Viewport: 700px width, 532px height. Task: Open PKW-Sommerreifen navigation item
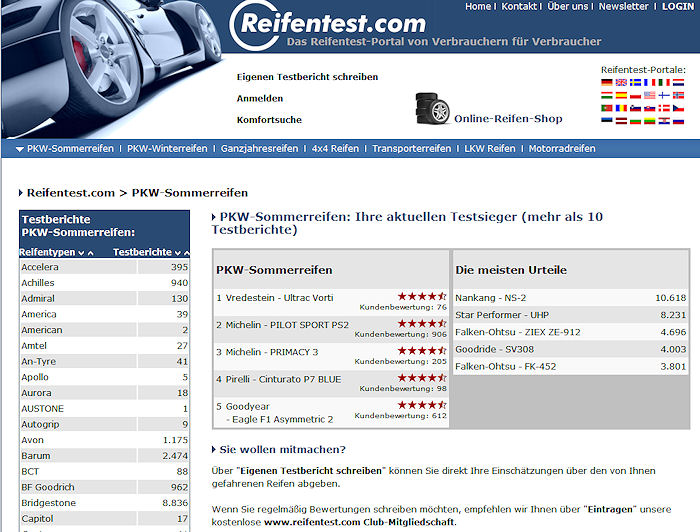70,149
